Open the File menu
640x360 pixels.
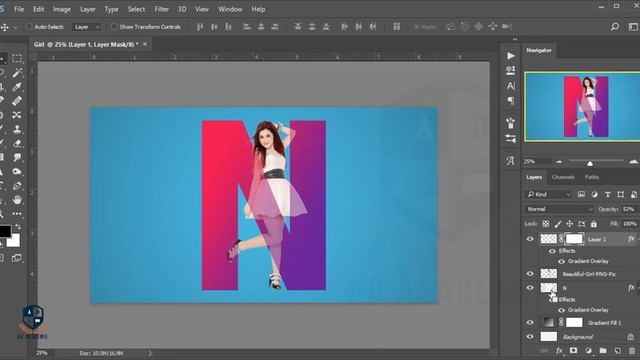[19, 9]
